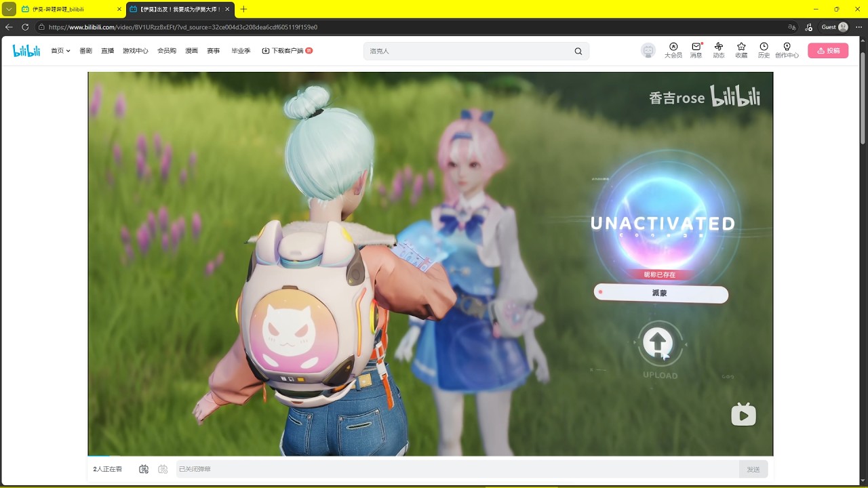Viewport: 868px width, 488px height.
Task: Click the translate page icon
Action: [x=791, y=27]
